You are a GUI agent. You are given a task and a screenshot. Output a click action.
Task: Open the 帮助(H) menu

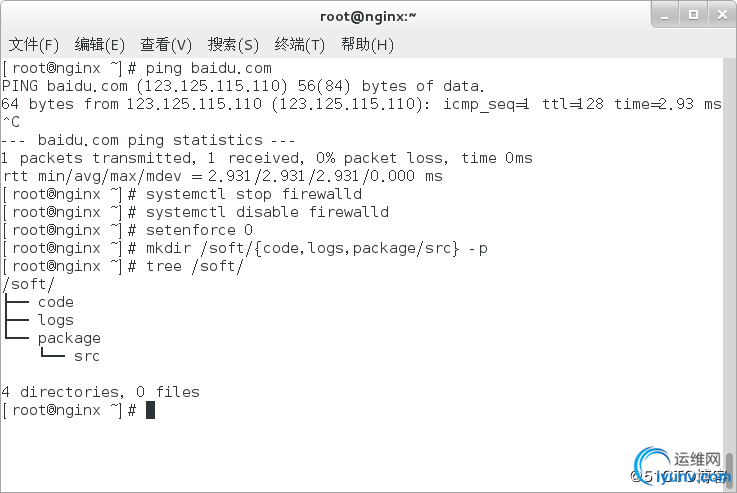[367, 44]
